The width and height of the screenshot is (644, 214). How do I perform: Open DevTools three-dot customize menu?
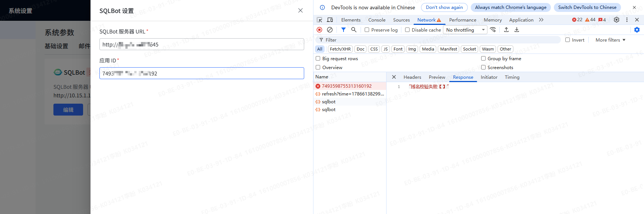tap(627, 20)
